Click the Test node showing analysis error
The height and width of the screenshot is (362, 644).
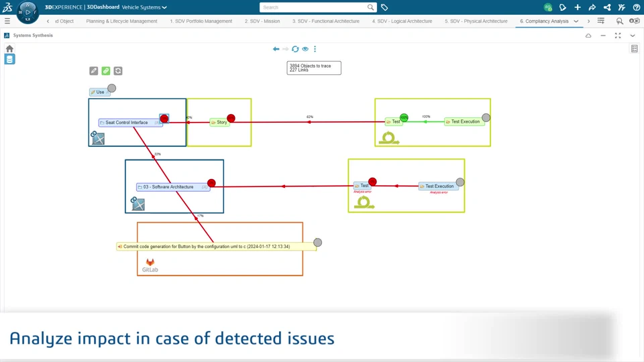click(362, 186)
